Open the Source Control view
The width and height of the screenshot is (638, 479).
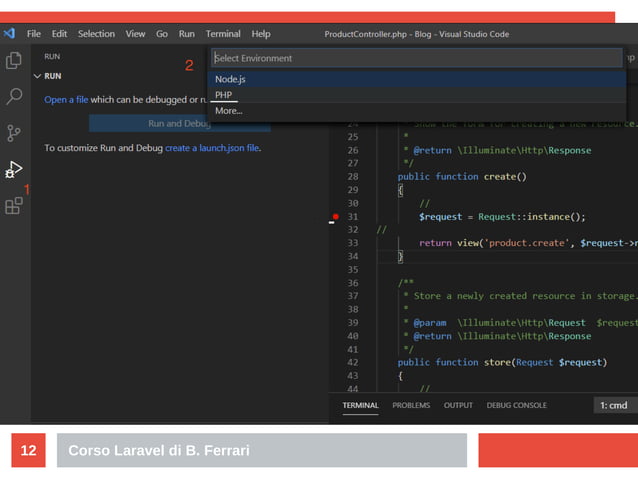(14, 133)
